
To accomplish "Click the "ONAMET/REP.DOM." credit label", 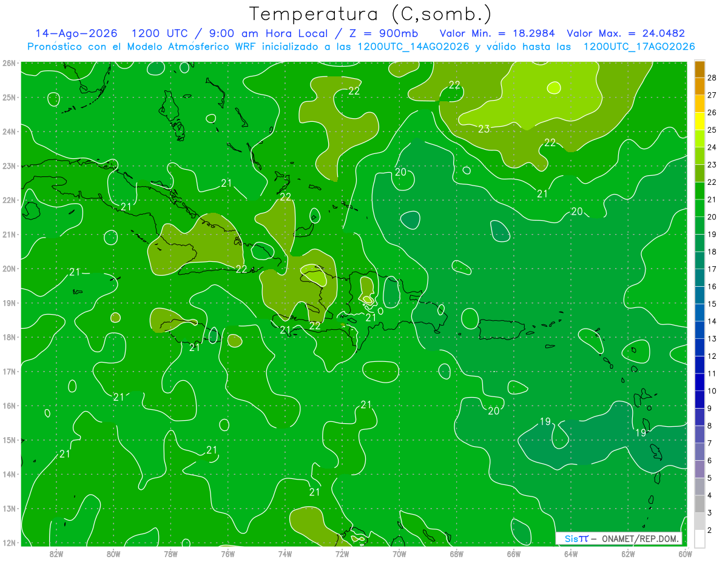I will [x=639, y=538].
